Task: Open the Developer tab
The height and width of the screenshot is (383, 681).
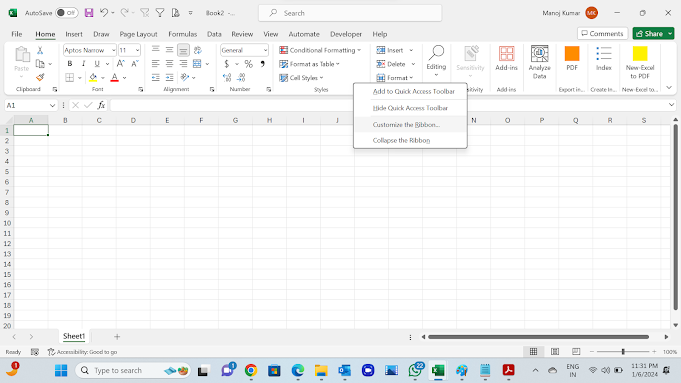Action: tap(346, 34)
